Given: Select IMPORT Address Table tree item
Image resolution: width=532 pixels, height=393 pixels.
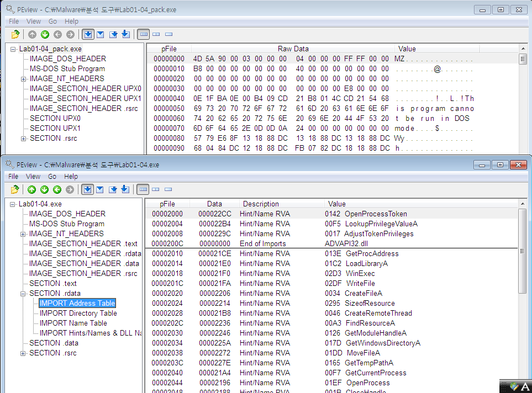Looking at the screenshot, I should tap(77, 303).
